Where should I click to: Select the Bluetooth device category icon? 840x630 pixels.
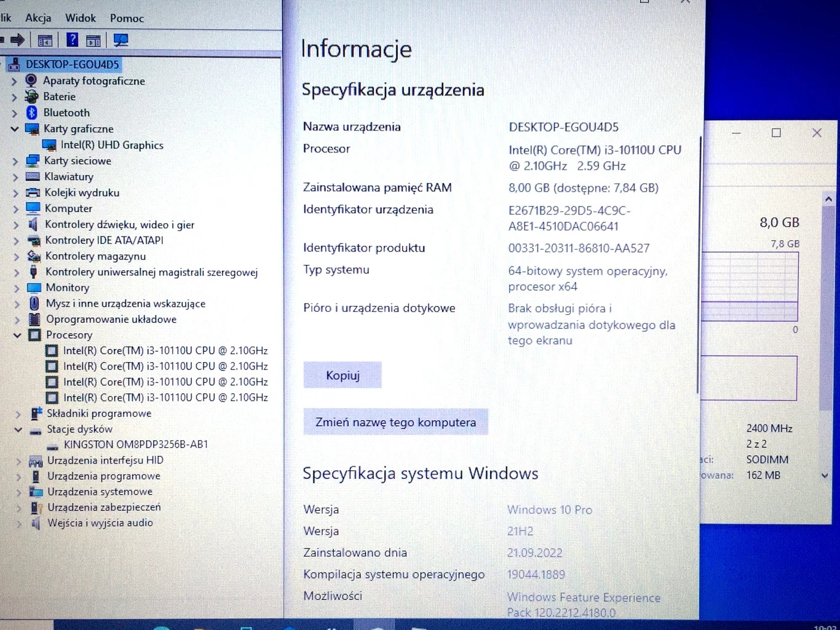click(x=32, y=112)
